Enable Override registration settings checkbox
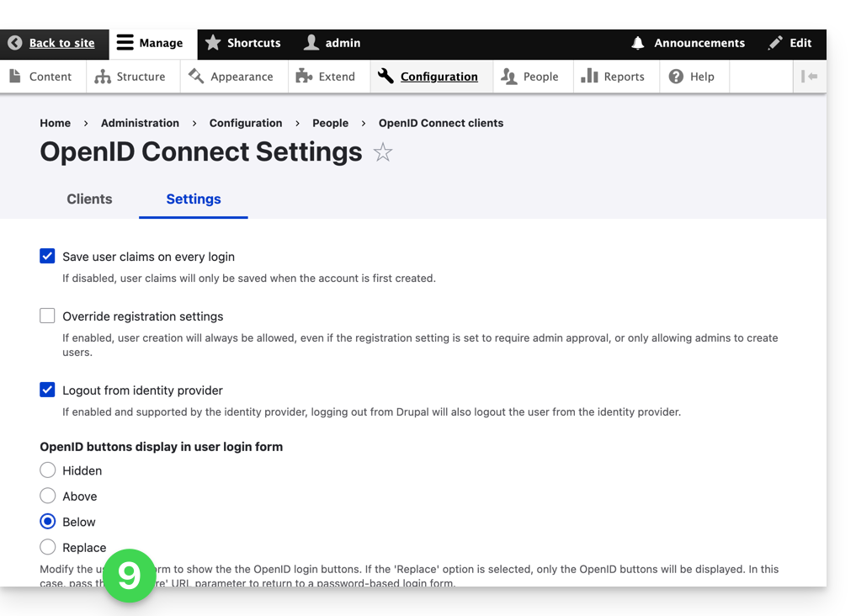 (47, 316)
